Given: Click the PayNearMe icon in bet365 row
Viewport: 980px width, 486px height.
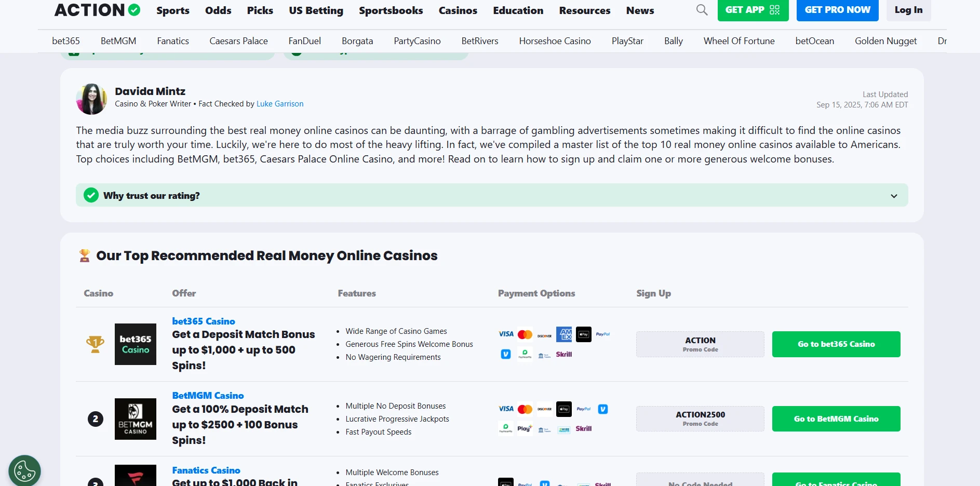Looking at the screenshot, I should coord(525,354).
